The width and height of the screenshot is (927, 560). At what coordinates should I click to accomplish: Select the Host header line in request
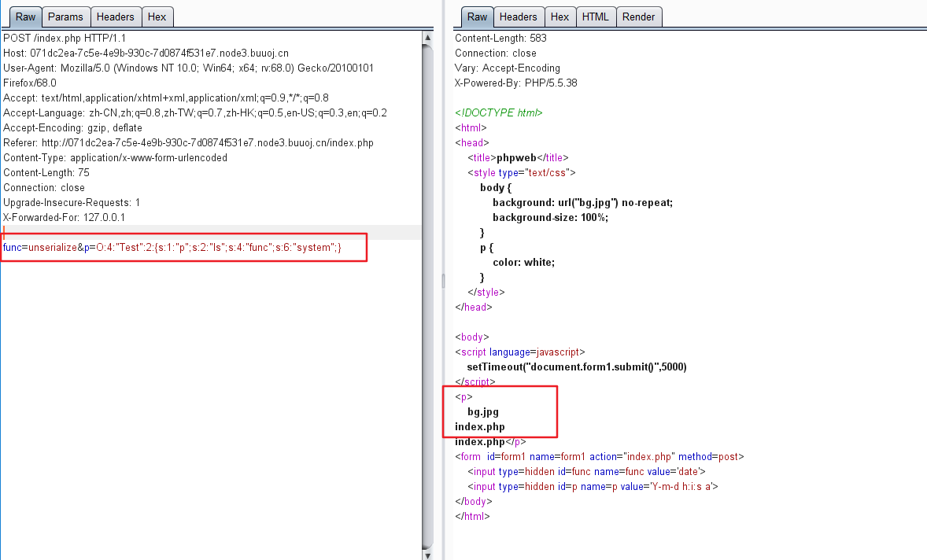point(146,53)
